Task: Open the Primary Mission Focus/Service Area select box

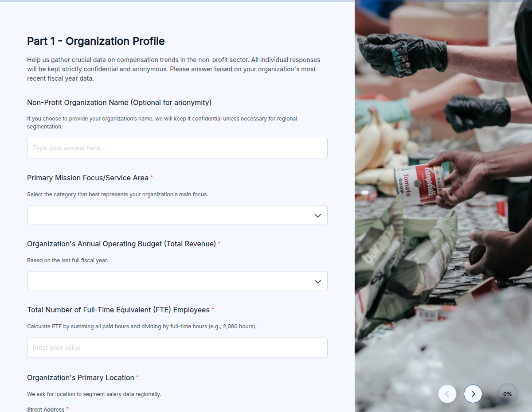Action: 177,215
